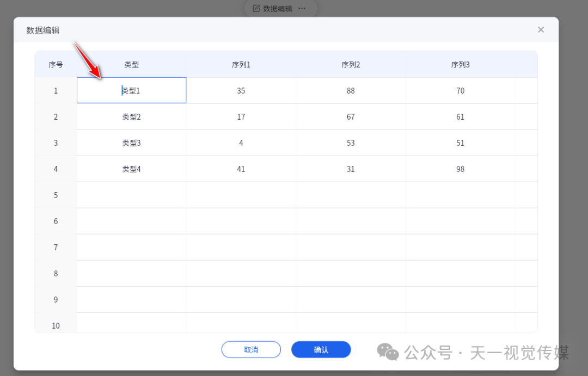Viewport: 588px width, 376px height.
Task: Select the cell with value 4 in row 3
Action: (241, 143)
